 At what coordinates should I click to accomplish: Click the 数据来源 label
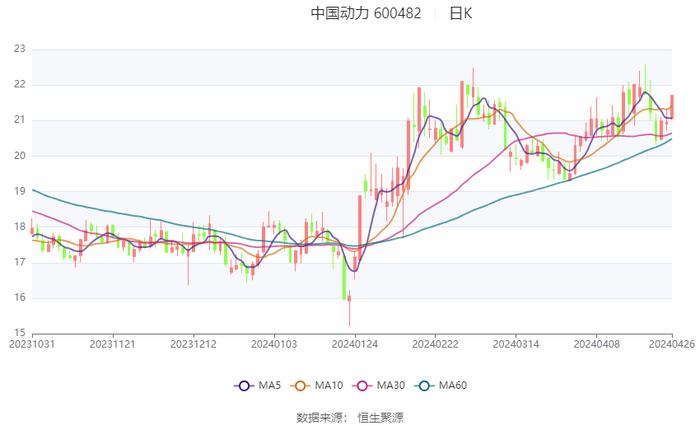pos(319,418)
